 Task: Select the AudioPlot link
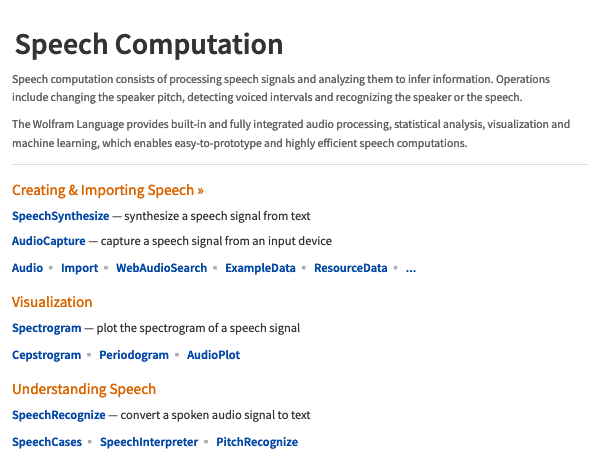pyautogui.click(x=213, y=355)
